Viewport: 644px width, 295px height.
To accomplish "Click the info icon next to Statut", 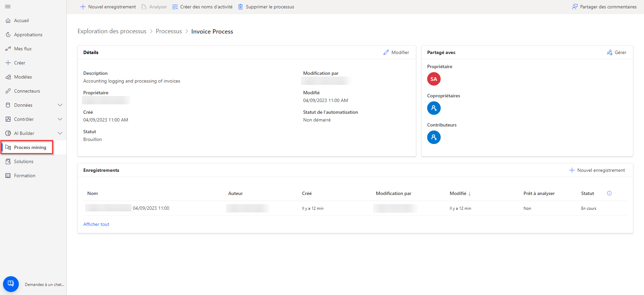I will click(609, 193).
